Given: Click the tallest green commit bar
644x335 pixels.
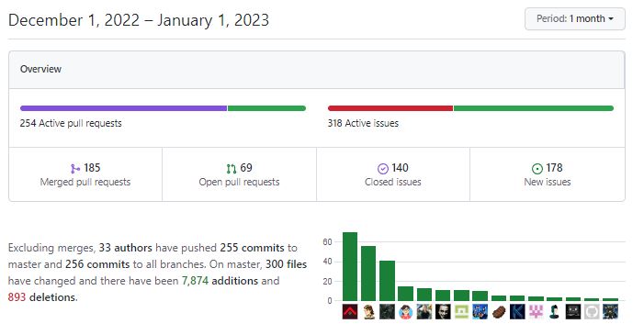Looking at the screenshot, I should click(x=350, y=266).
